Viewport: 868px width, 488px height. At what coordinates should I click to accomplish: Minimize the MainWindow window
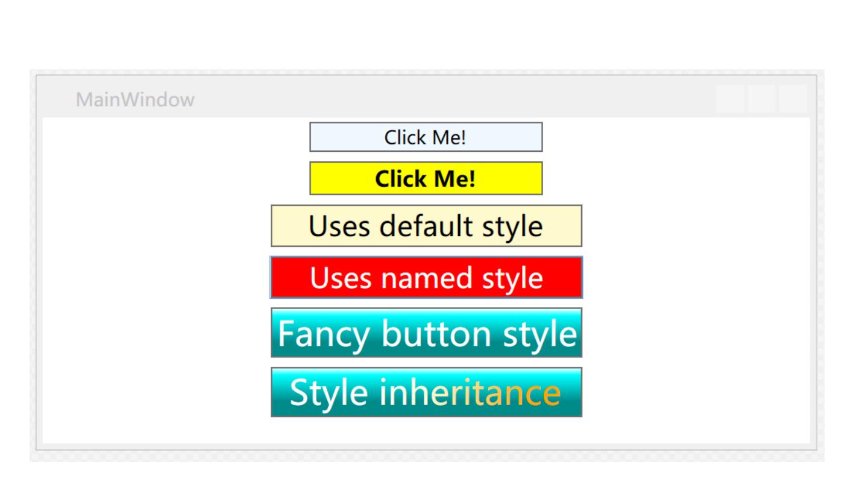(731, 99)
